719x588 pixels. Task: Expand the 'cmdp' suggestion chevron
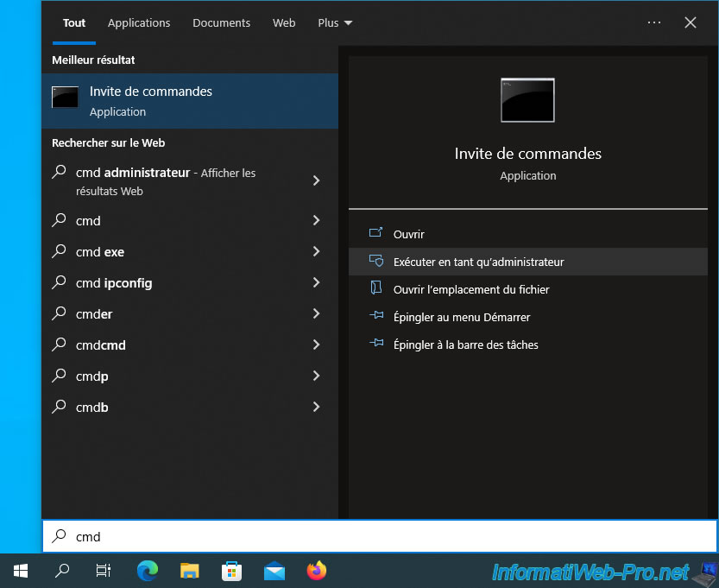coord(316,376)
